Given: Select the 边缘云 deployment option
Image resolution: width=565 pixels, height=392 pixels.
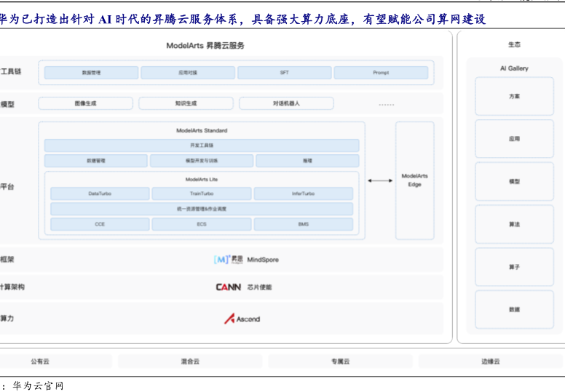Looking at the screenshot, I should (491, 361).
